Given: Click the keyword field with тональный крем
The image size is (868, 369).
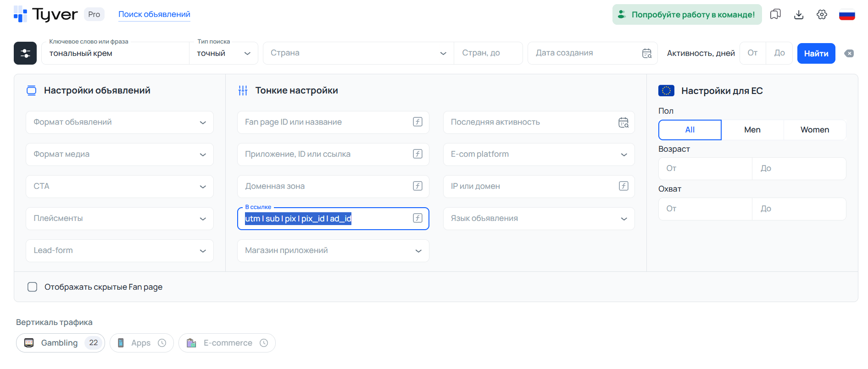Looking at the screenshot, I should click(x=115, y=53).
